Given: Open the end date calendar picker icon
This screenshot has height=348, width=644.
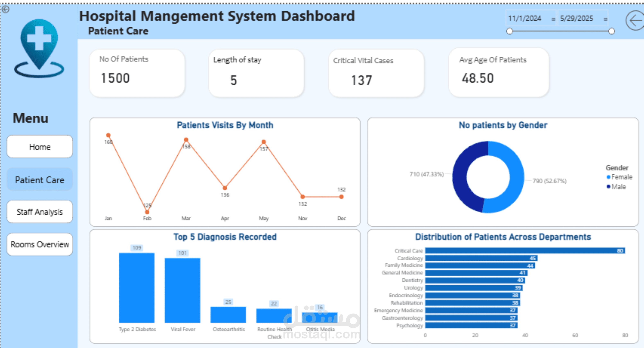Looking at the screenshot, I should pyautogui.click(x=605, y=19).
